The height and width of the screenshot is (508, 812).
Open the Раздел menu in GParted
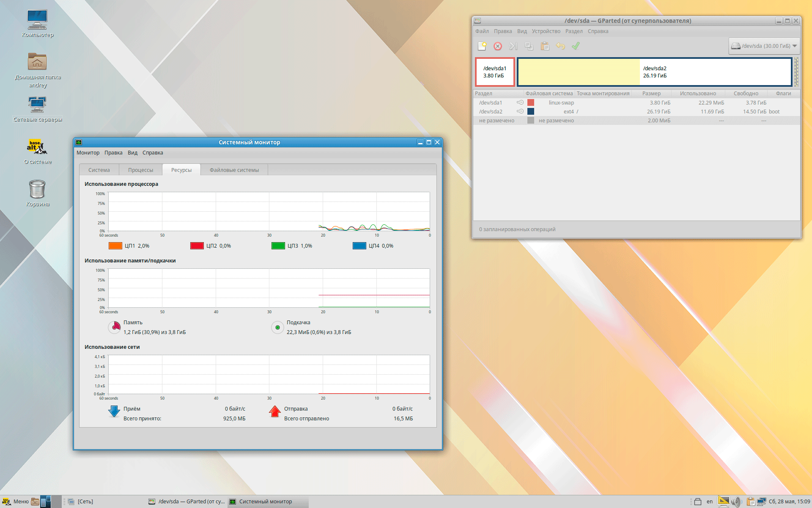[x=573, y=31]
